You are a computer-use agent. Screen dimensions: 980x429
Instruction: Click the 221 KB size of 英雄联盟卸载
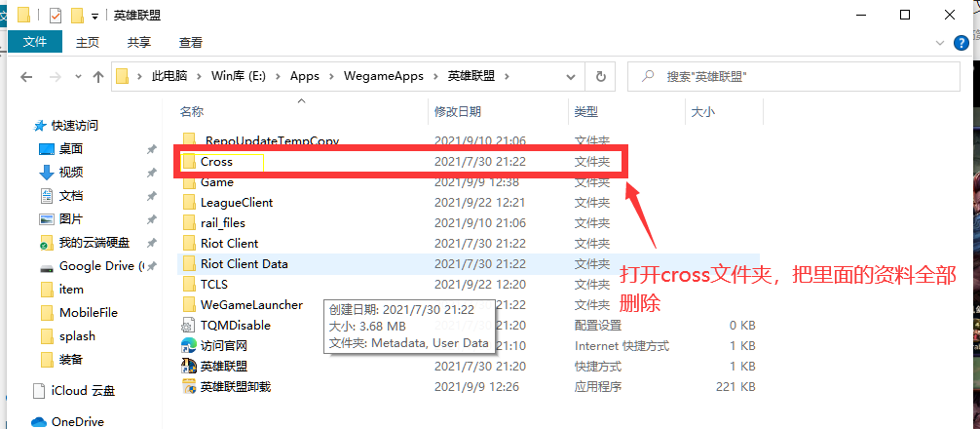(735, 386)
